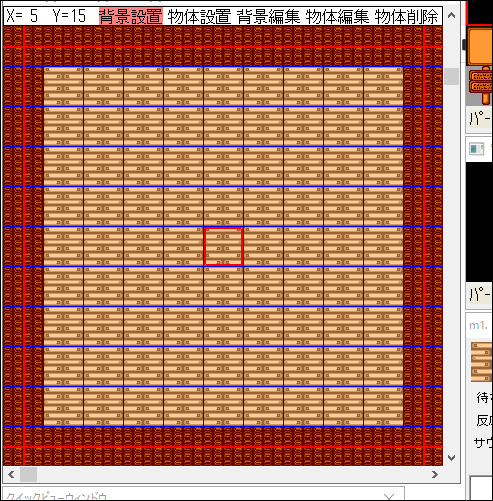This screenshot has width=493, height=501.
Task: Activate the 物体削除 mode
Action: pos(406,16)
